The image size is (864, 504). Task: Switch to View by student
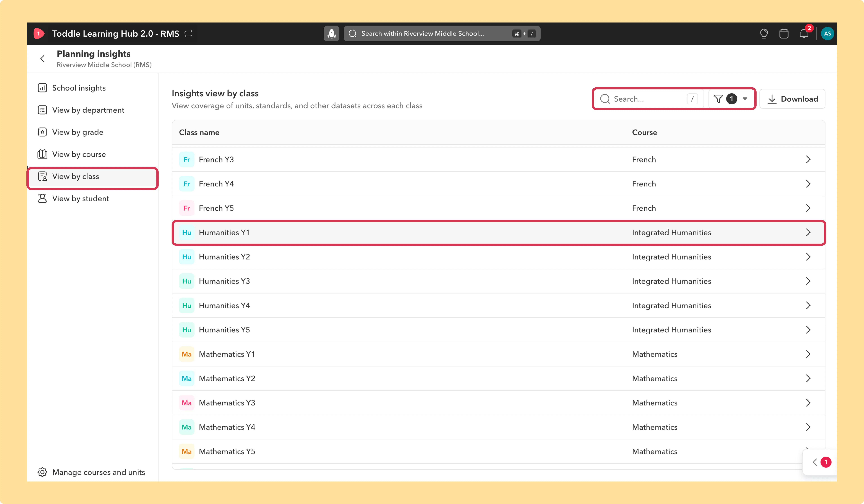click(81, 199)
